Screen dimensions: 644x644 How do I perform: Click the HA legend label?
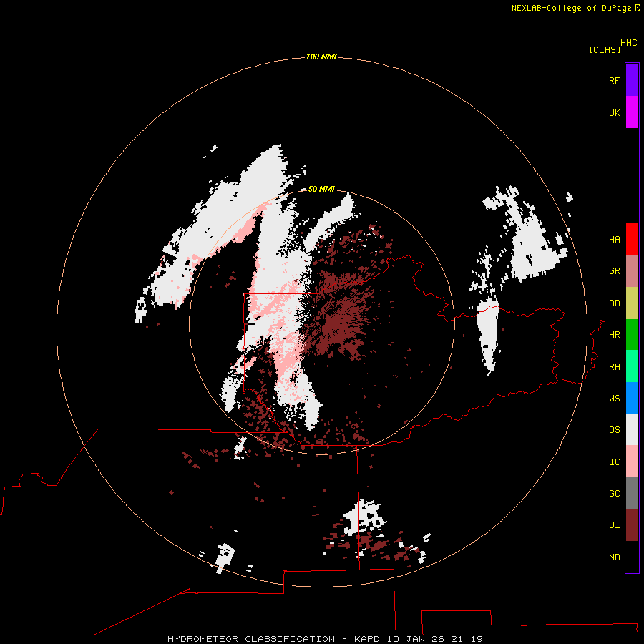pos(614,240)
